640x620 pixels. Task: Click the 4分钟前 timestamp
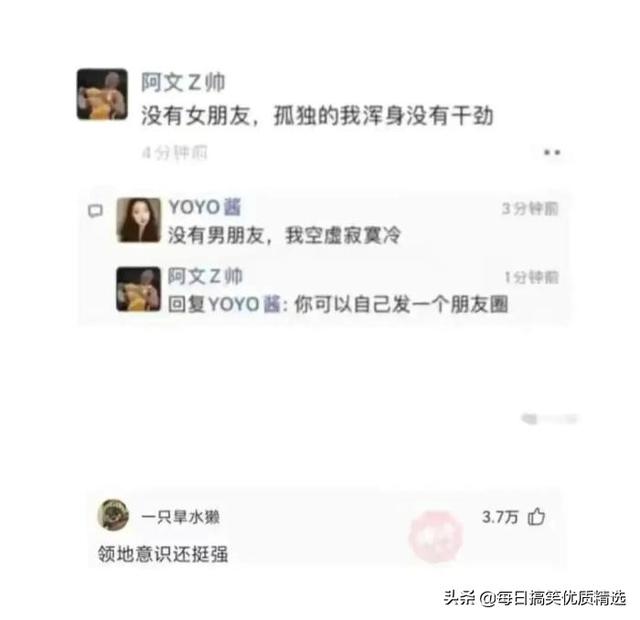tap(175, 153)
